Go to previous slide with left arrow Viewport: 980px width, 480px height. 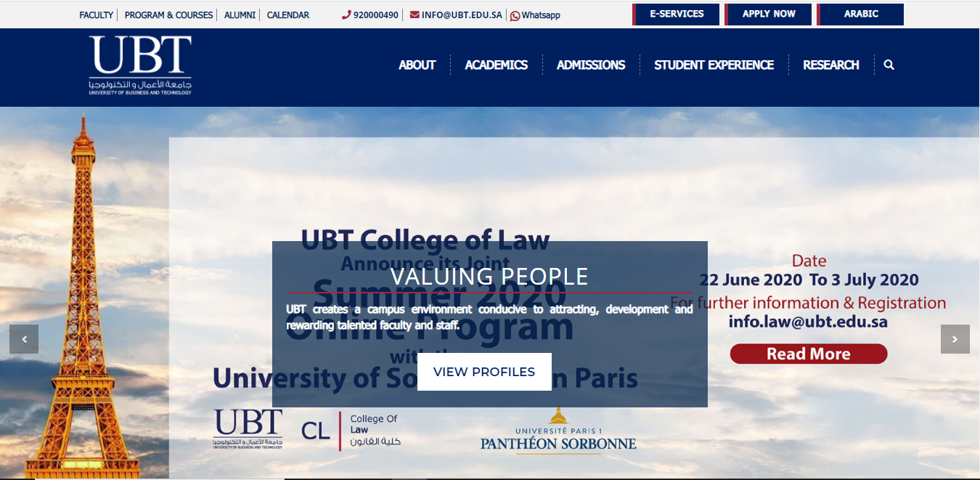24,339
